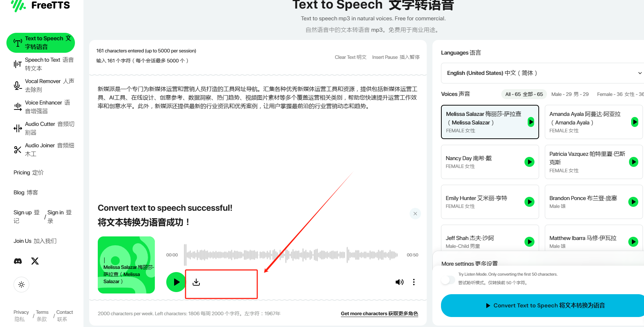Click Convert Text to Speech button
This screenshot has width=644, height=327.
pos(542,306)
